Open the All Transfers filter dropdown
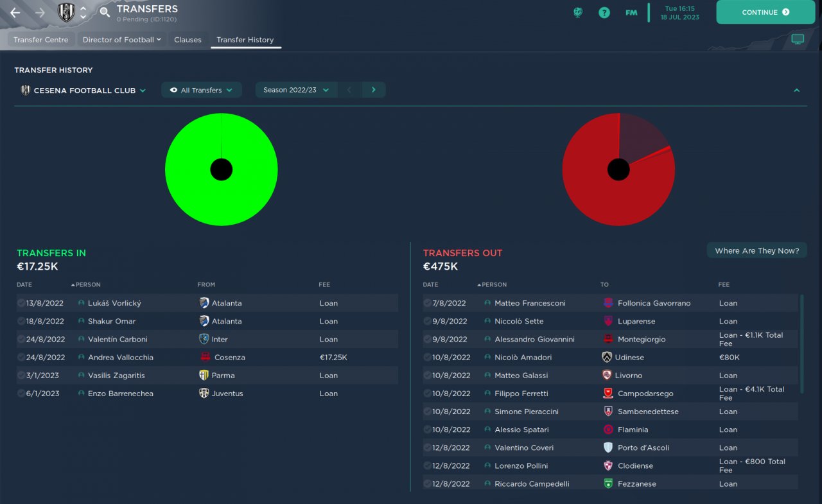 tap(202, 90)
